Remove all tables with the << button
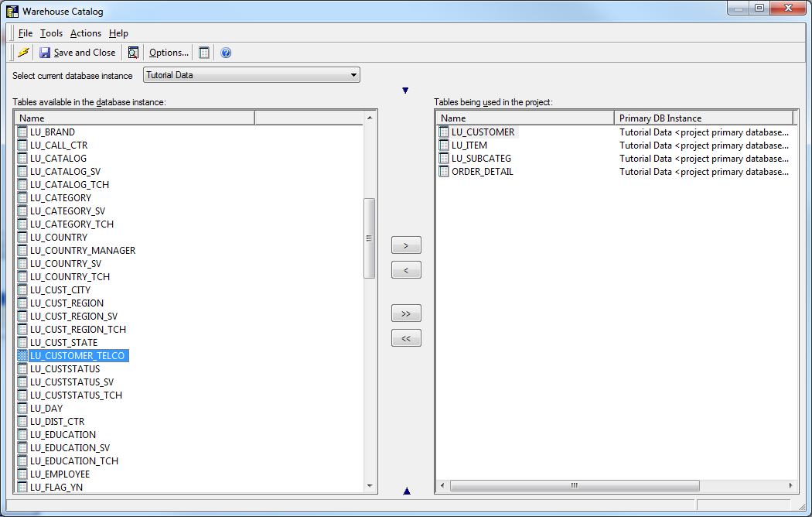812x517 pixels. click(x=406, y=338)
